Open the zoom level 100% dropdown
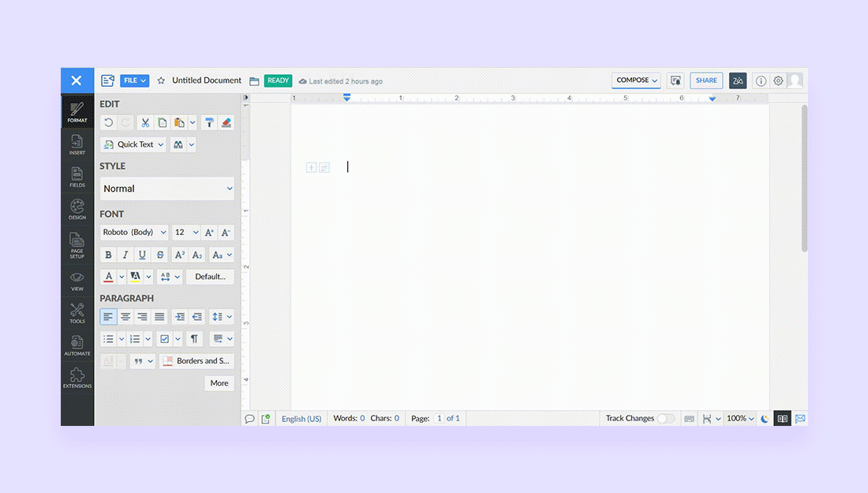The height and width of the screenshot is (493, 868). [739, 418]
